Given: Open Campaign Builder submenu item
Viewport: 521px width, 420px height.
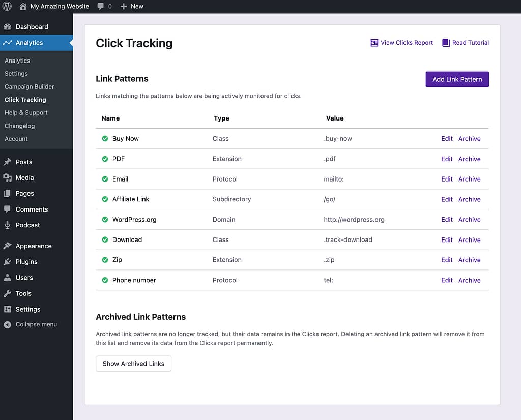Looking at the screenshot, I should click(29, 86).
